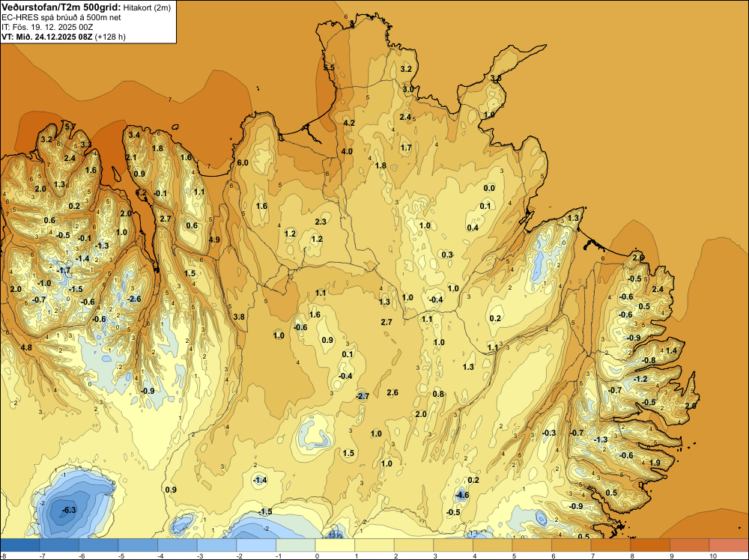Click the "0.0" temperature value
This screenshot has width=749, height=560.
coord(489,188)
